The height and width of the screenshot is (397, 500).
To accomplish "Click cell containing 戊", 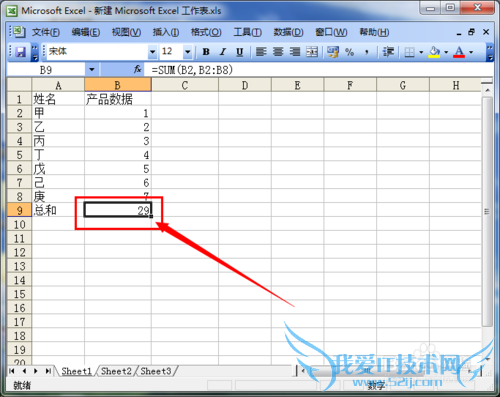I will pyautogui.click(x=58, y=169).
